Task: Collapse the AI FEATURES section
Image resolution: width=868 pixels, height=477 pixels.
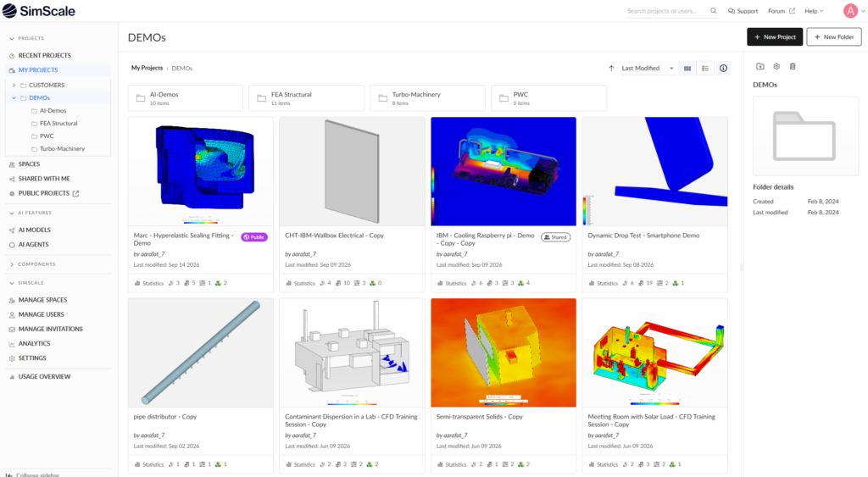Action: (12, 213)
